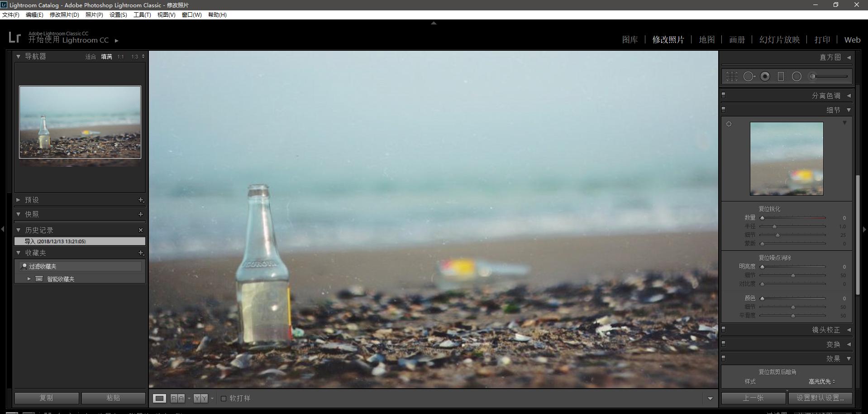Hide the top module picker panel
The width and height of the screenshot is (868, 414).
coord(434,23)
